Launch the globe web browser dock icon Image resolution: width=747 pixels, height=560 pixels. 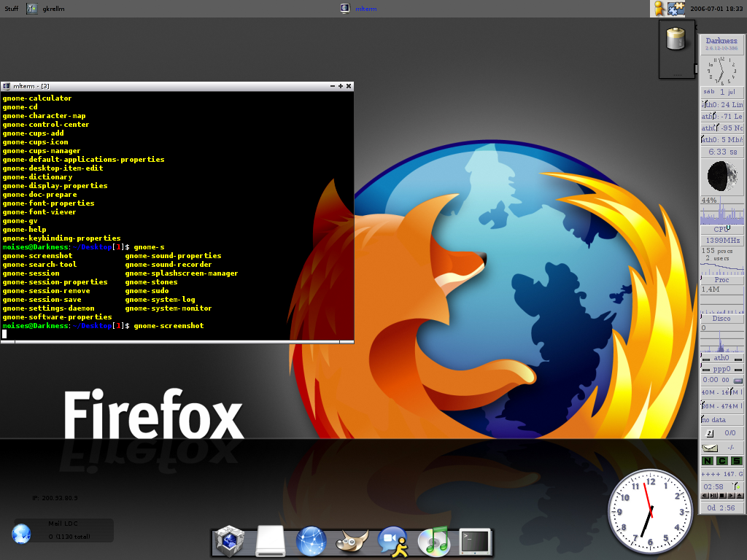pos(311,542)
